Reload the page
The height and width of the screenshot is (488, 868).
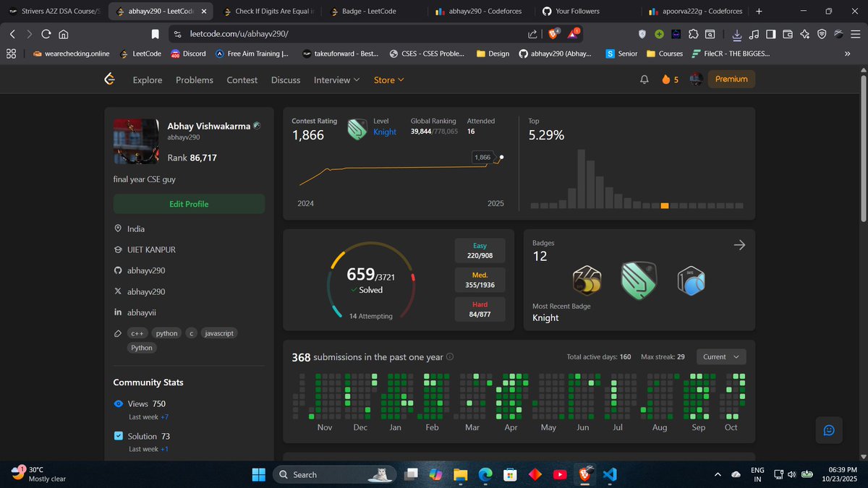point(46,33)
